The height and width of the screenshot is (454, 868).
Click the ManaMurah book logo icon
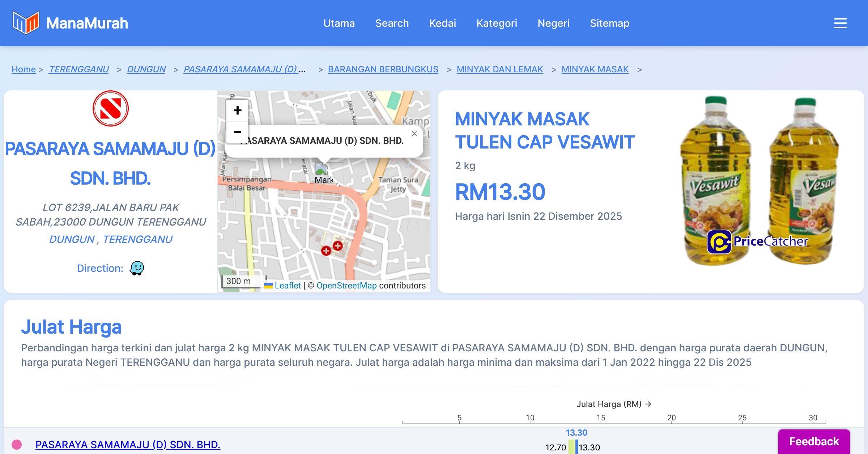pyautogui.click(x=26, y=23)
